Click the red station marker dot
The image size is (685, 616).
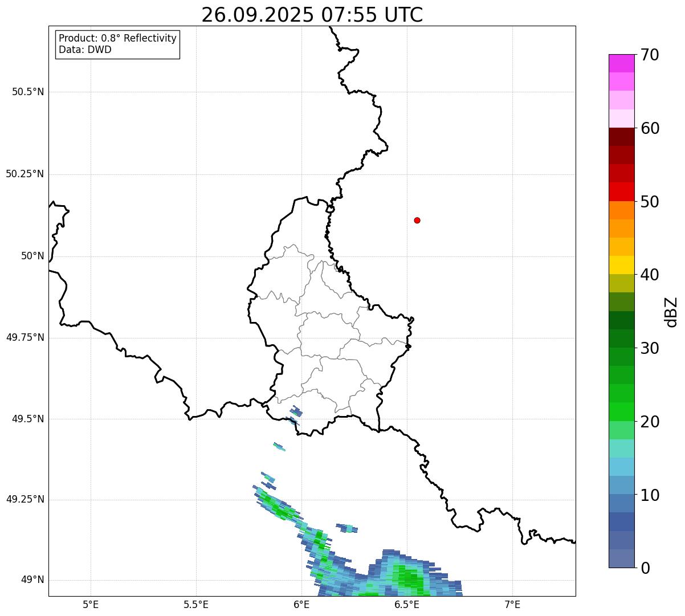pos(417,220)
